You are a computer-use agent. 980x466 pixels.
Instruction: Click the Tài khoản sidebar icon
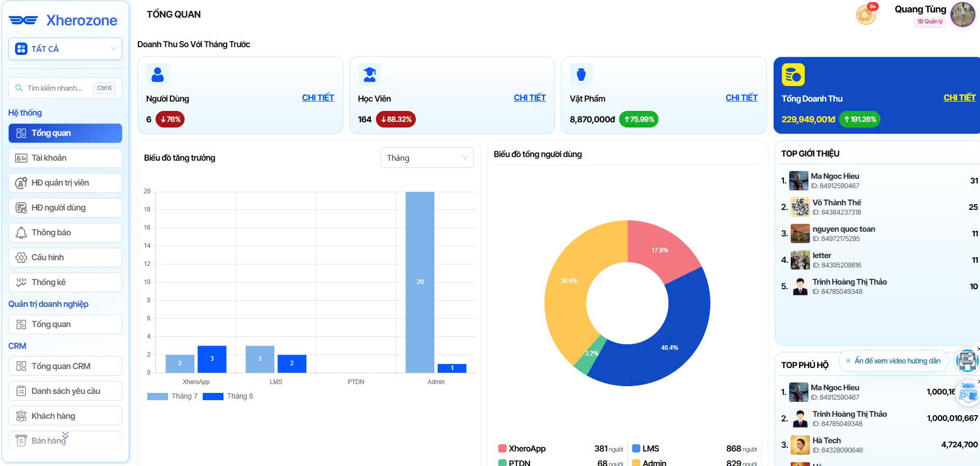click(21, 158)
